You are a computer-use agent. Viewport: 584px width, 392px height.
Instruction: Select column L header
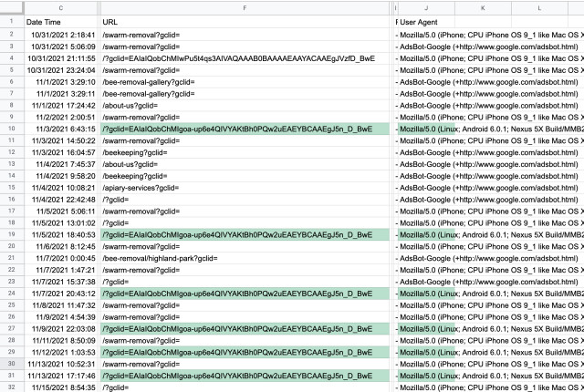click(x=538, y=6)
